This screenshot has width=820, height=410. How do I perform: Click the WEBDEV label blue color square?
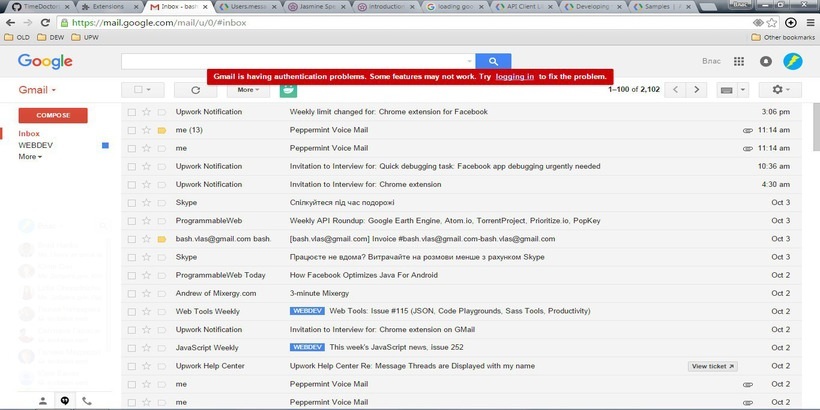click(105, 145)
